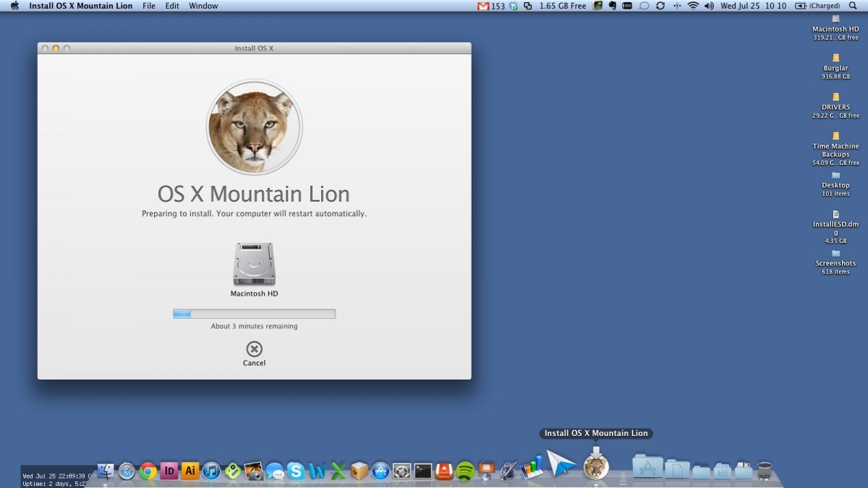Click Install OS X Mountain Lion Dock icon

[596, 463]
